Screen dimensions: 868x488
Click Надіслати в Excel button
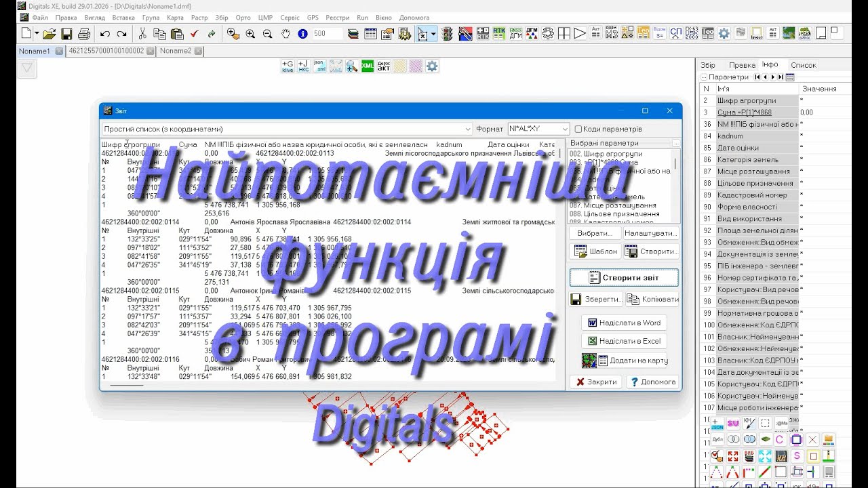point(624,341)
